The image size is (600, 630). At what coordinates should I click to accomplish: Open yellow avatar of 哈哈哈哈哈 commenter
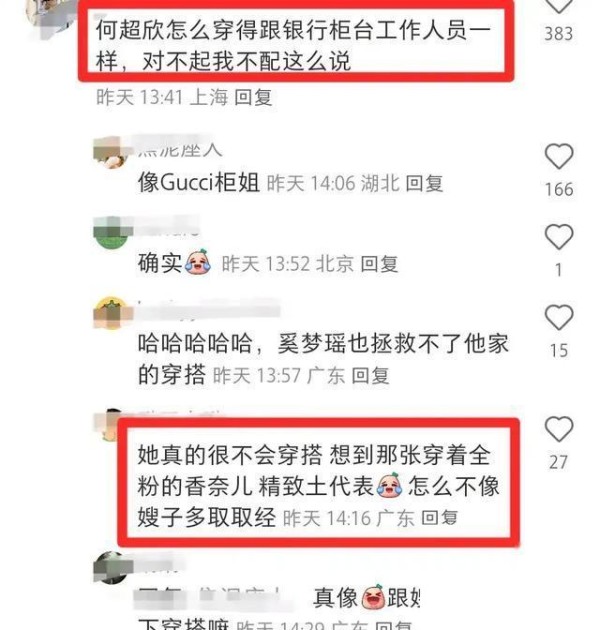pyautogui.click(x=112, y=313)
